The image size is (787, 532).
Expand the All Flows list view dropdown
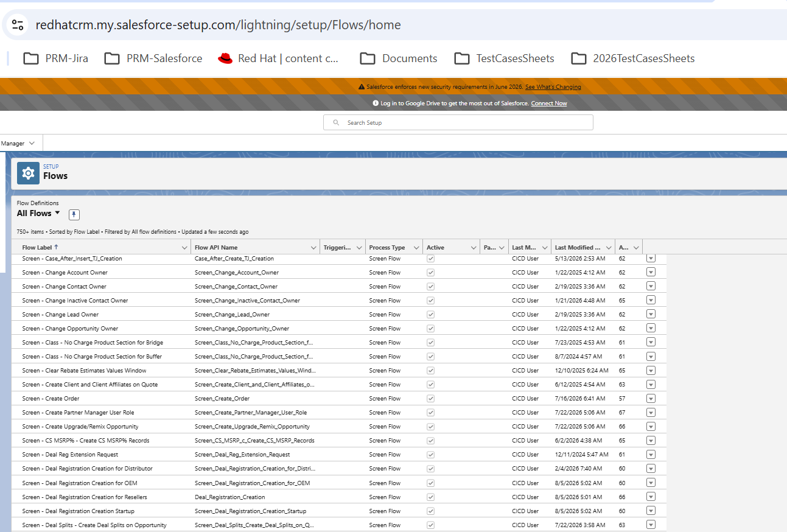(57, 213)
